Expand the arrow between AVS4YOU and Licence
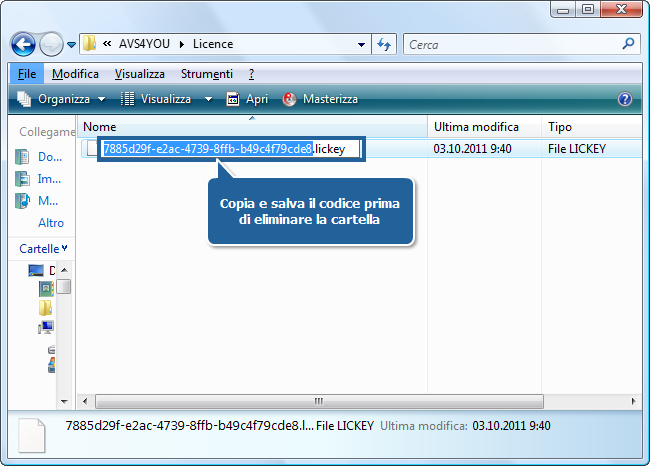Image resolution: width=650 pixels, height=466 pixels. coord(182,44)
